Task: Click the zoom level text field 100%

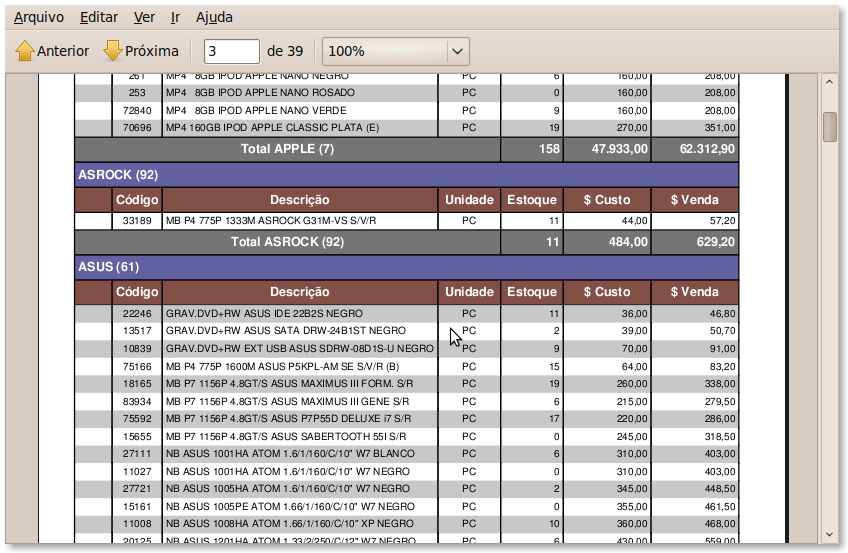Action: [x=385, y=51]
